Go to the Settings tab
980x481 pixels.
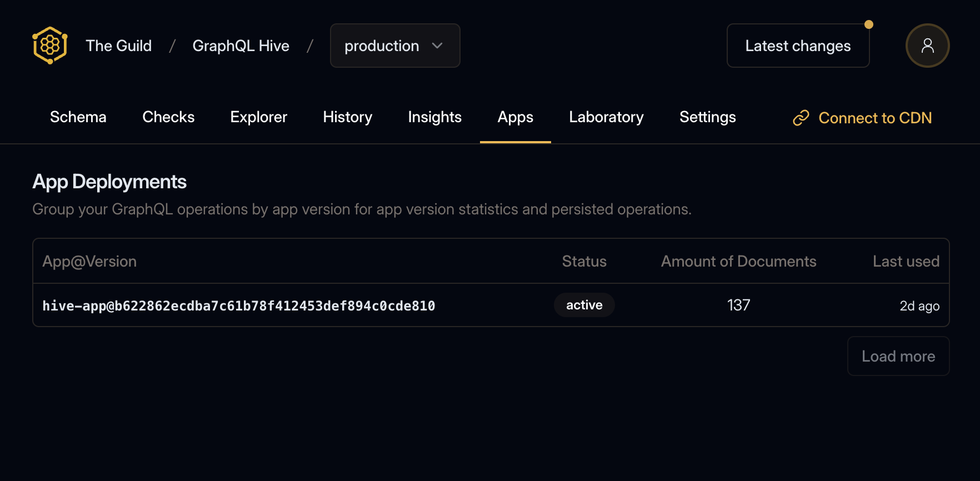(x=707, y=117)
